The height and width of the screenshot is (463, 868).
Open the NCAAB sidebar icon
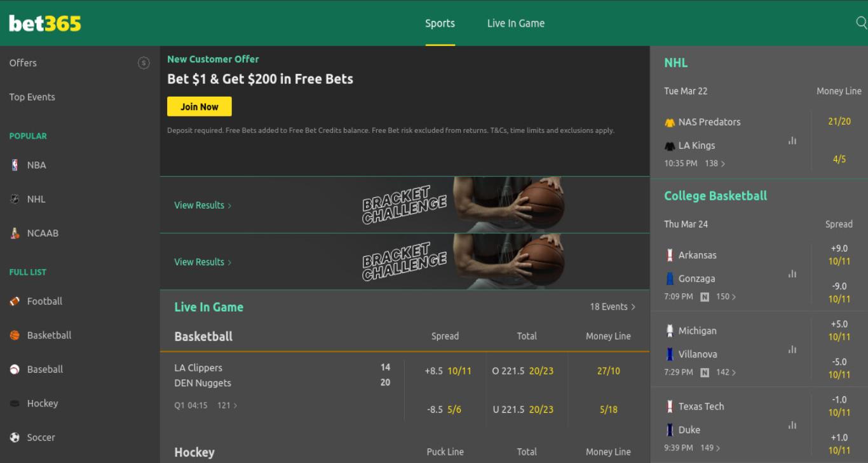(x=15, y=233)
